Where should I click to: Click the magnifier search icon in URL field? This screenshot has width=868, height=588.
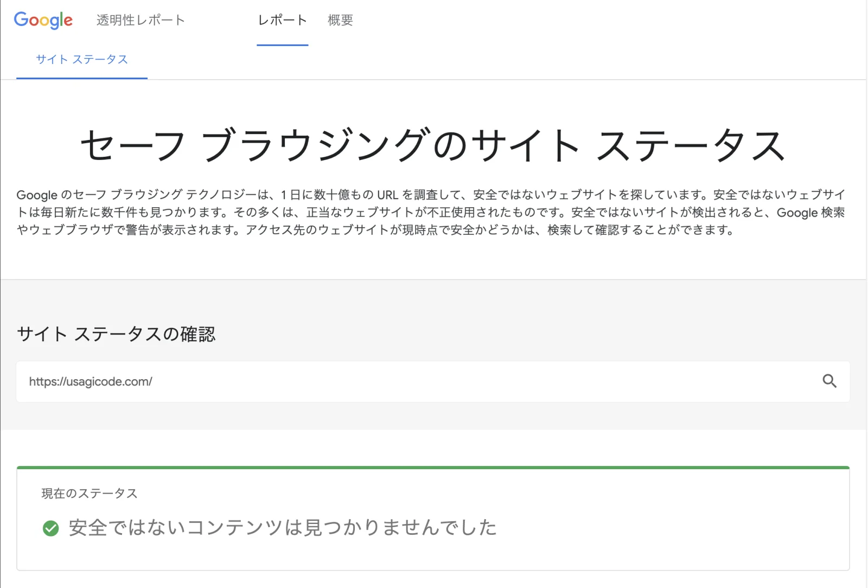pos(829,381)
